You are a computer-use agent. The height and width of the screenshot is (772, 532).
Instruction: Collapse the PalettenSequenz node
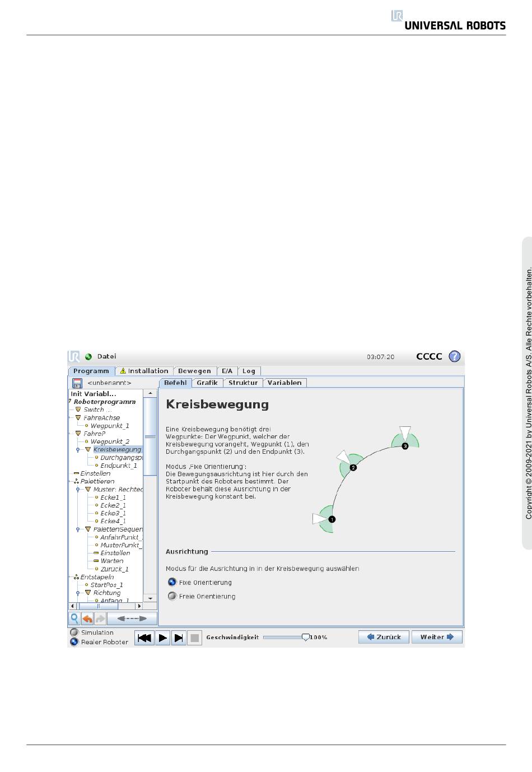[x=78, y=529]
